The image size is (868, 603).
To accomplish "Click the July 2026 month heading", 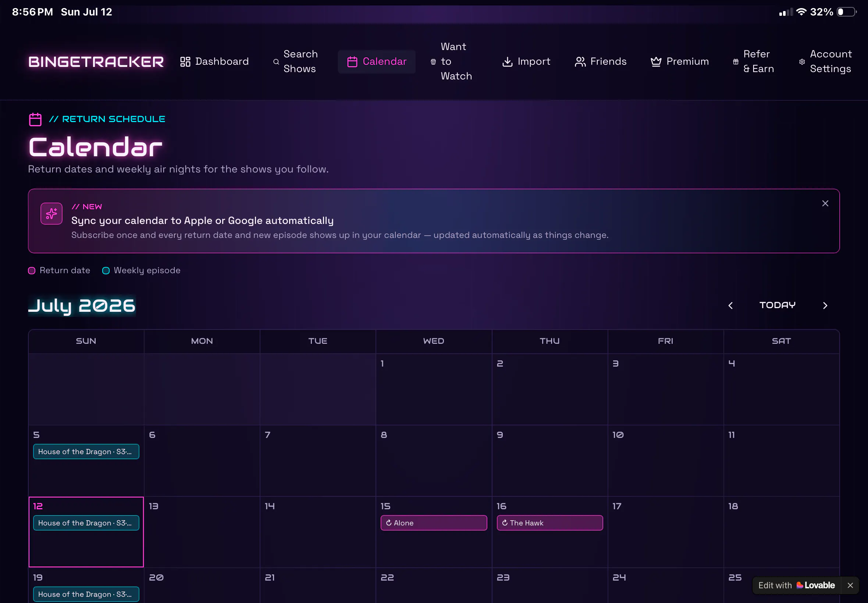I will [x=82, y=305].
